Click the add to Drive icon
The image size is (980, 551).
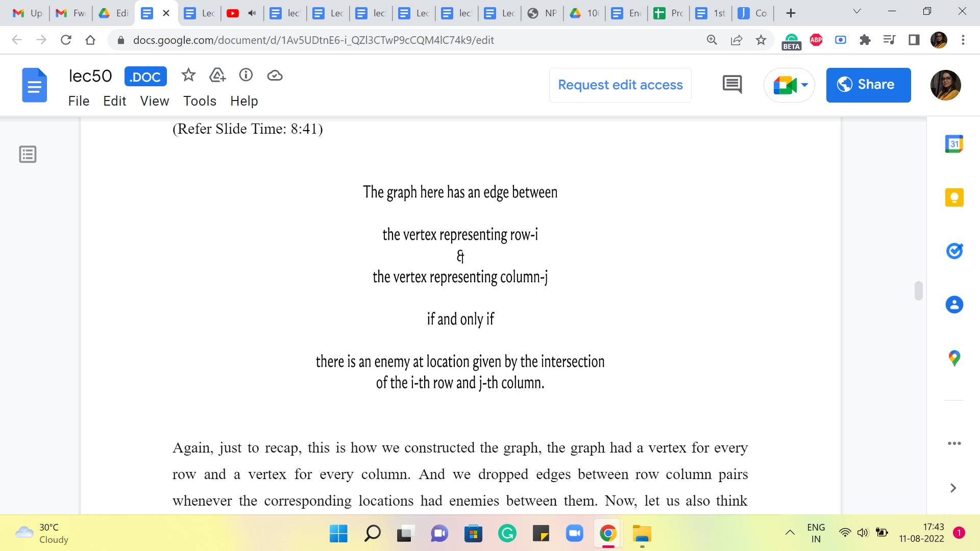point(217,76)
